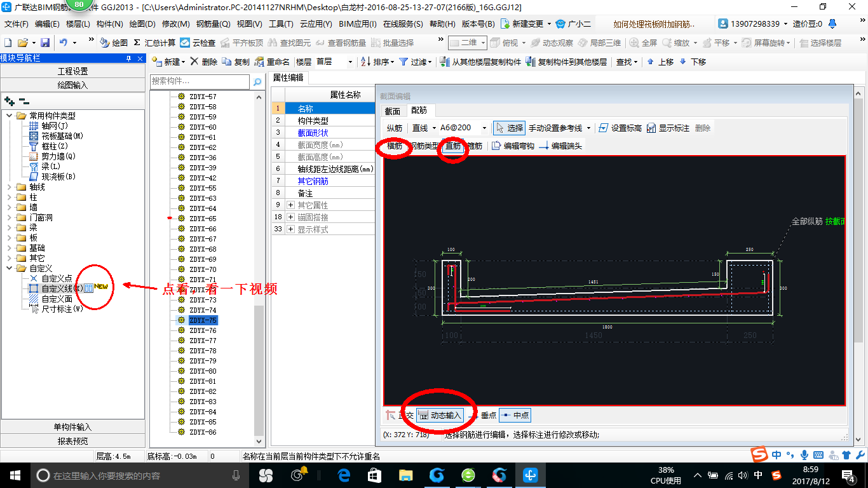
Task: Collapse the 常用构件类型 folder
Action: point(10,116)
